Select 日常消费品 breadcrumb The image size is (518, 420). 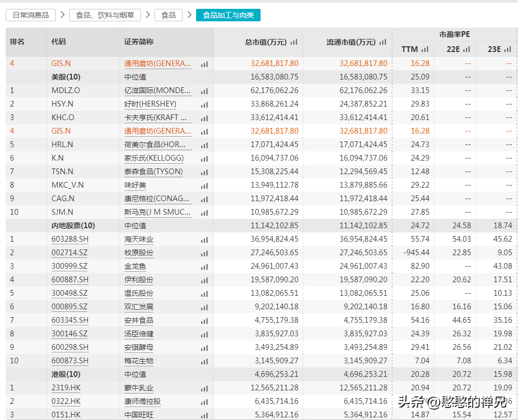(x=31, y=15)
